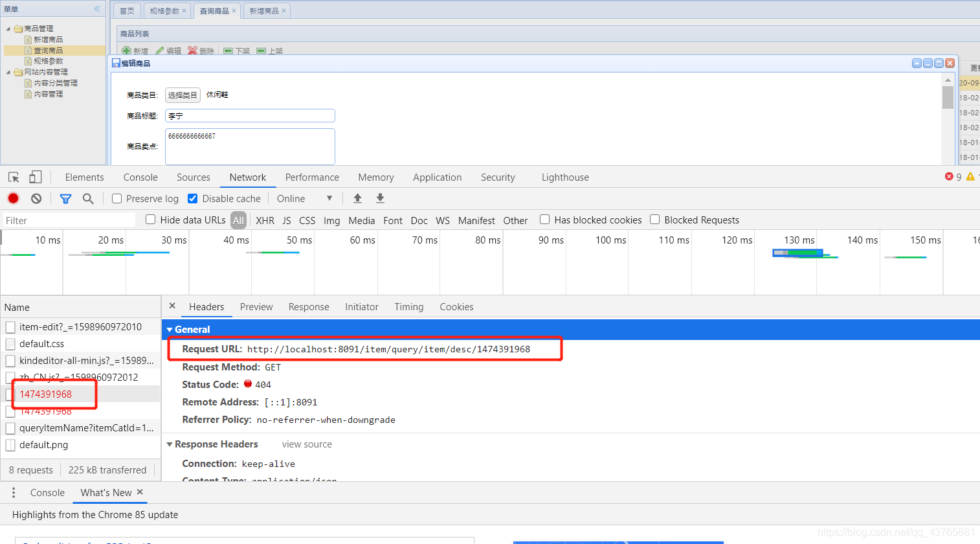
Task: Switch to the Application tab
Action: [438, 177]
